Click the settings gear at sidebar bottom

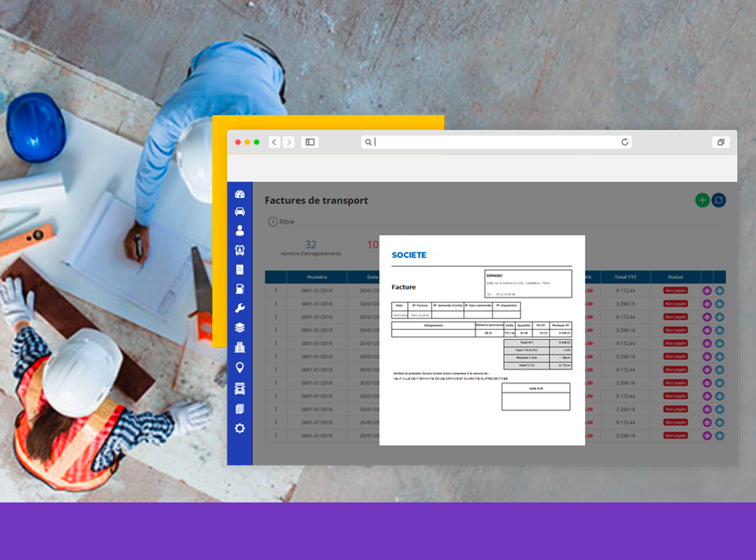coord(240,428)
